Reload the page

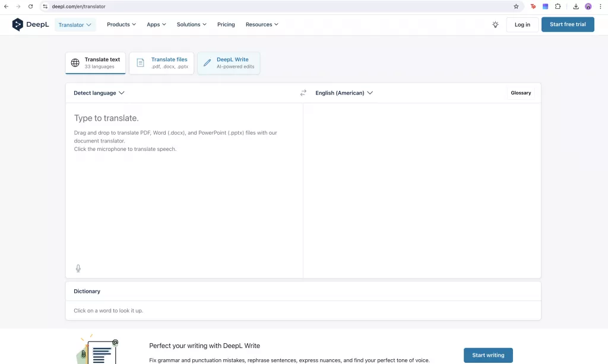tap(31, 7)
